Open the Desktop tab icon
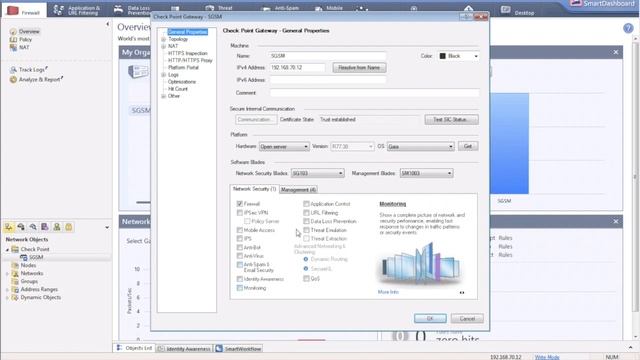Image resolution: width=640 pixels, height=360 pixels. [x=505, y=9]
